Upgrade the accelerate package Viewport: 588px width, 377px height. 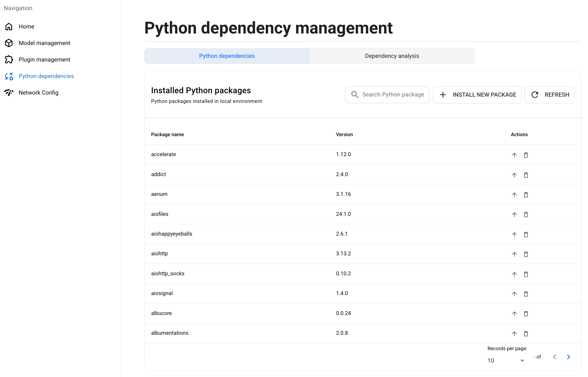pos(514,155)
